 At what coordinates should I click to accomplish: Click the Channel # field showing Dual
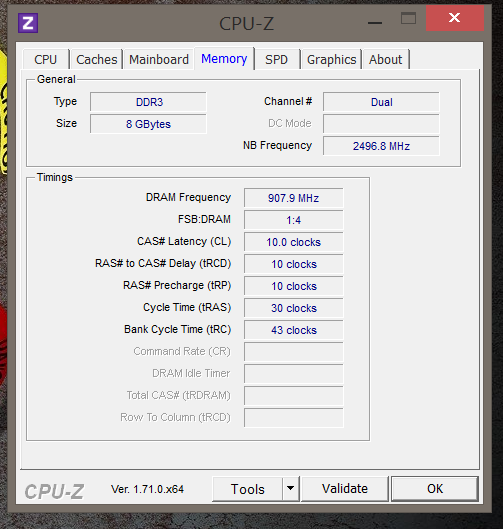(x=381, y=102)
